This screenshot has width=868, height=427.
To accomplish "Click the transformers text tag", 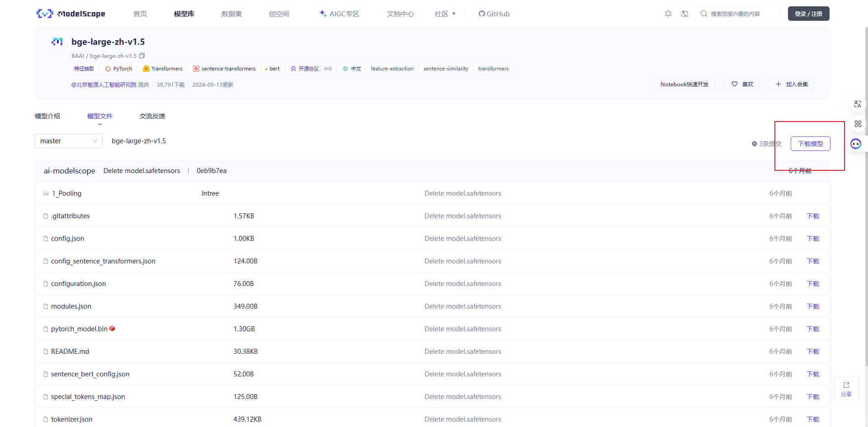I will coord(493,69).
